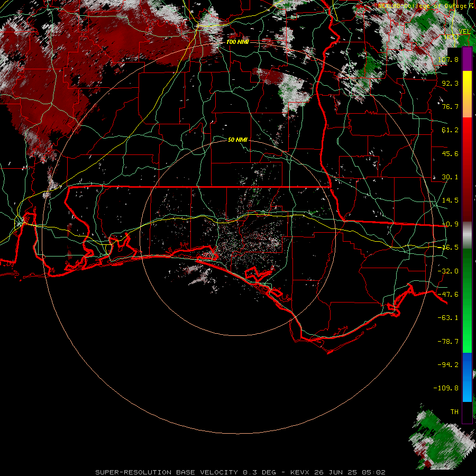Click the "KEVX 26 JUN 25 05:02" timestamp text
This screenshot has width=476, height=476.
pyautogui.click(x=338, y=472)
